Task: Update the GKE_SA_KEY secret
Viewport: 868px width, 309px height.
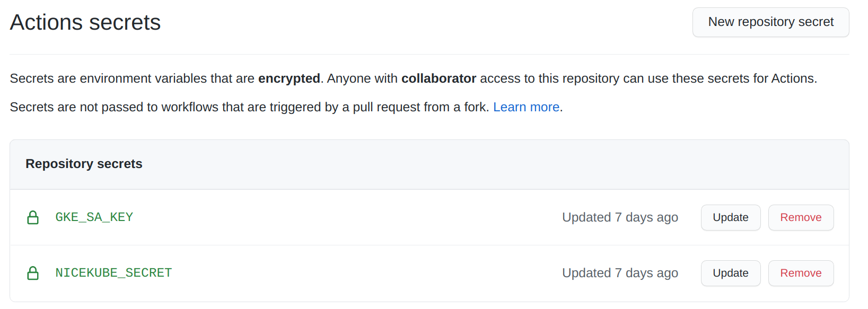Action: click(730, 217)
